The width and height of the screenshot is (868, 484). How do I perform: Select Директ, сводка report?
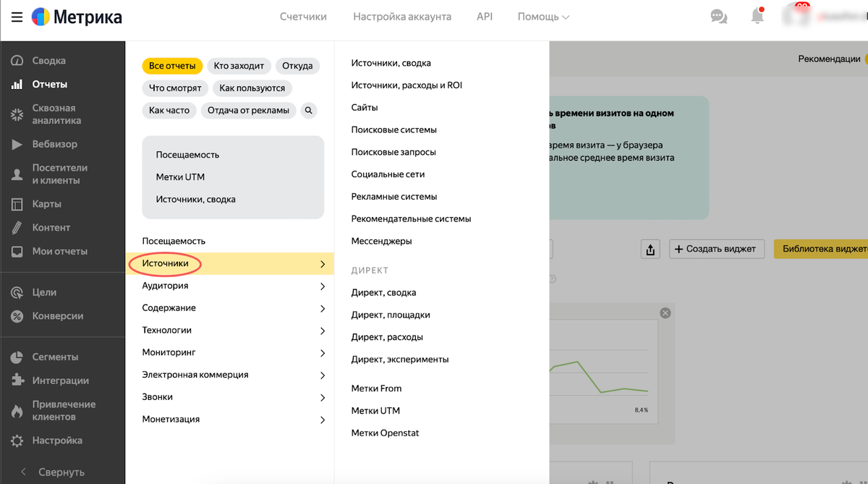tap(383, 293)
